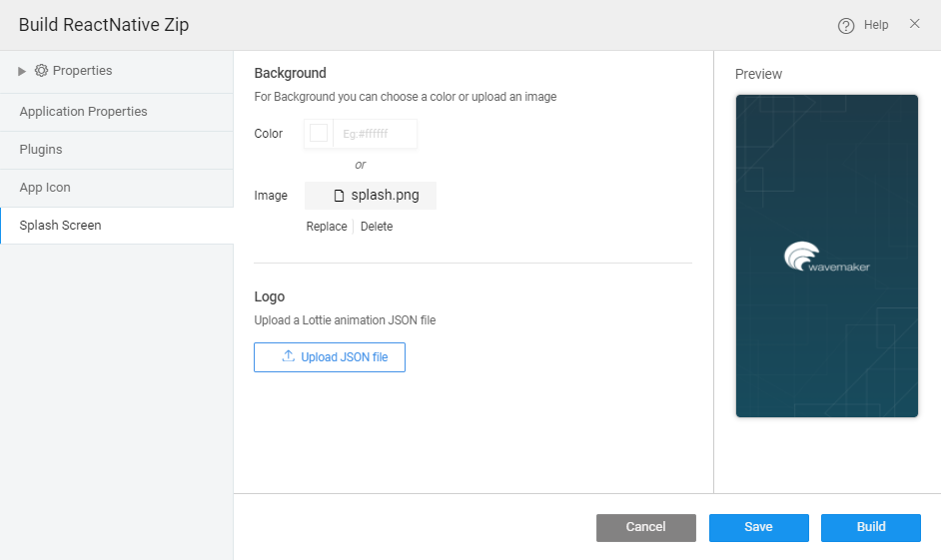Viewport: 941px width, 560px height.
Task: Switch to the Plugins section
Action: 41,150
